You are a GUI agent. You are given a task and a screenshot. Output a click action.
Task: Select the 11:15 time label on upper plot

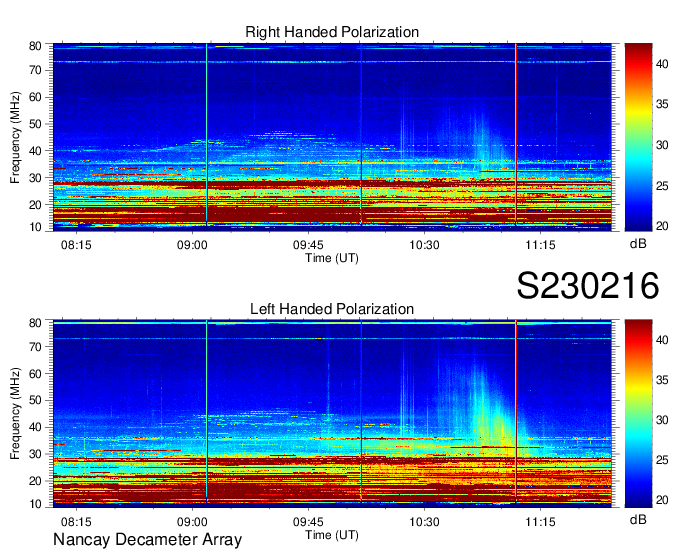(x=540, y=245)
